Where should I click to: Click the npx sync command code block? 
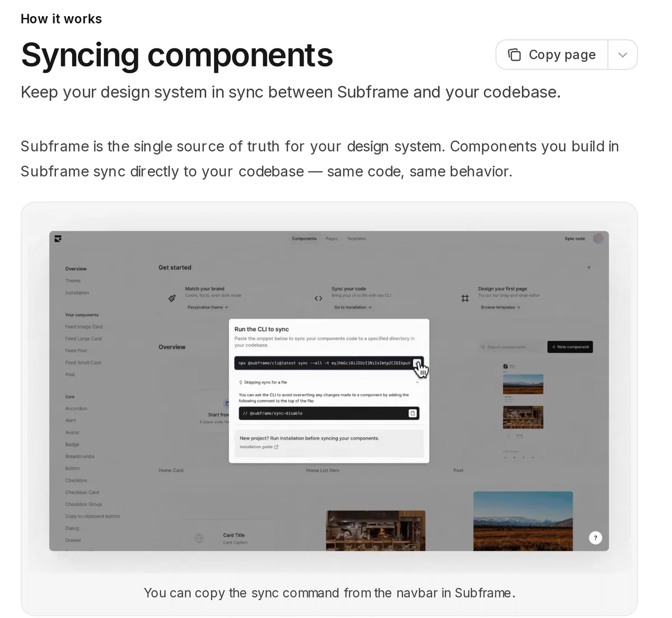pyautogui.click(x=329, y=363)
